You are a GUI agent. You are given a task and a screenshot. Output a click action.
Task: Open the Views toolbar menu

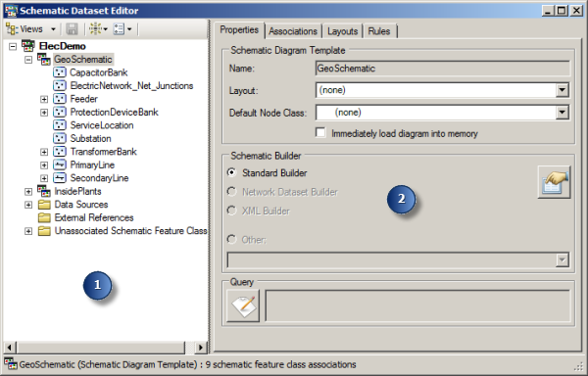point(31,29)
